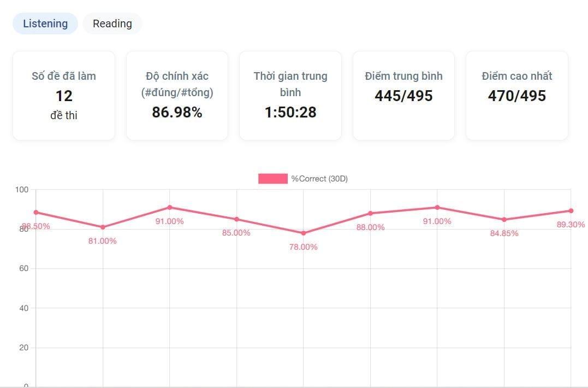Click the last data point, 89.30%
Viewport: 588px width, 388px height.
pyautogui.click(x=571, y=210)
